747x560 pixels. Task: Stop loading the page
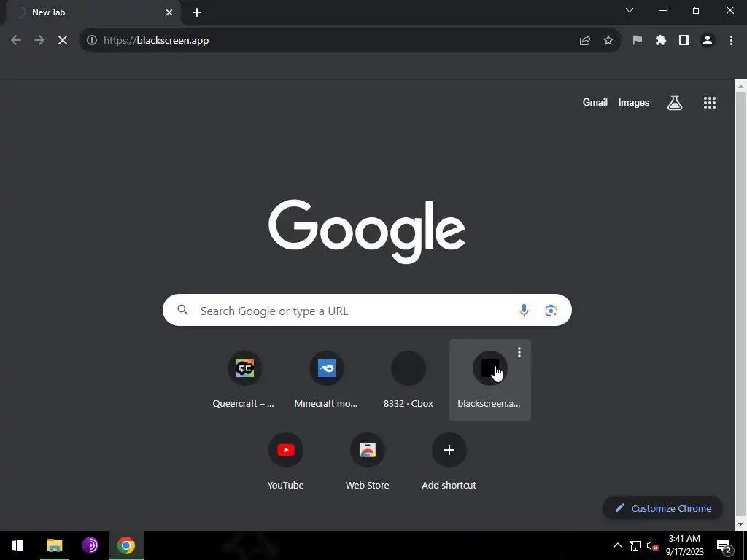[x=63, y=41]
